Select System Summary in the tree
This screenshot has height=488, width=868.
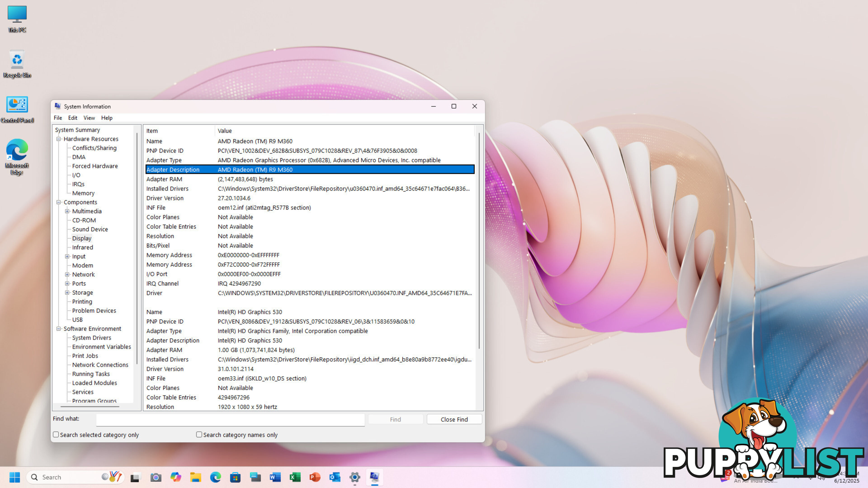(78, 130)
